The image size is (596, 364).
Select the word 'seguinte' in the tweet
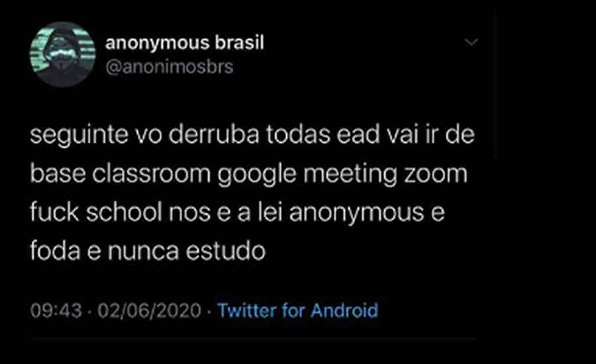79,136
